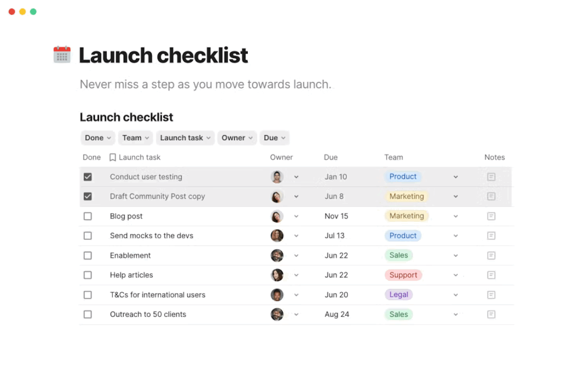Image resolution: width=588 pixels, height=386 pixels.
Task: Open the Done filter menu
Action: tap(97, 138)
